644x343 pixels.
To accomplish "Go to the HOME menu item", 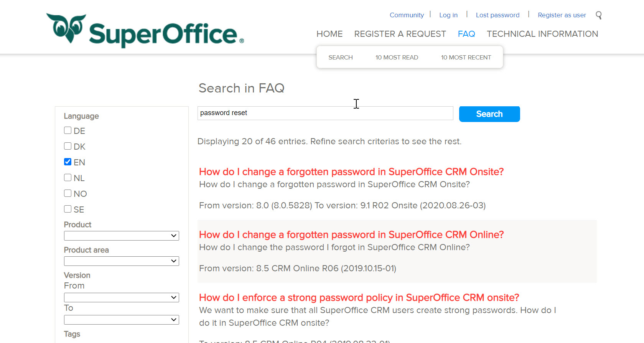I will [x=329, y=34].
